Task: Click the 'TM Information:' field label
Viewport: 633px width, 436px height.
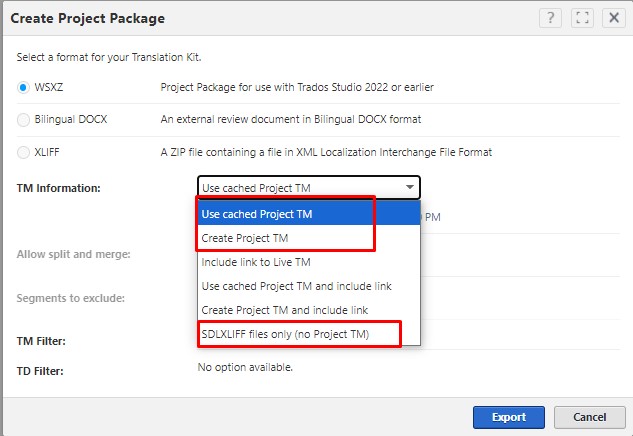Action: coord(59,188)
